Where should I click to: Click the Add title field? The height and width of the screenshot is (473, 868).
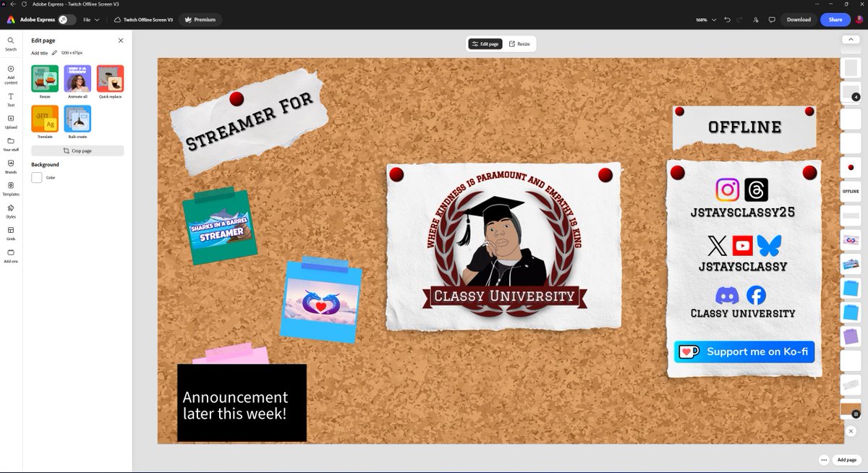pyautogui.click(x=40, y=53)
